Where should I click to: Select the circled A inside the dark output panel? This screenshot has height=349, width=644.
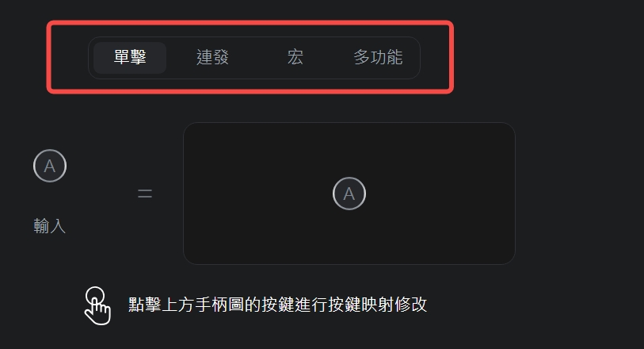(349, 194)
